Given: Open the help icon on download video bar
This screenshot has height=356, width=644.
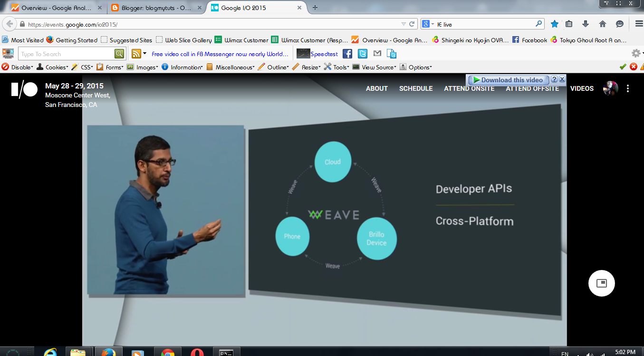Looking at the screenshot, I should [x=554, y=79].
